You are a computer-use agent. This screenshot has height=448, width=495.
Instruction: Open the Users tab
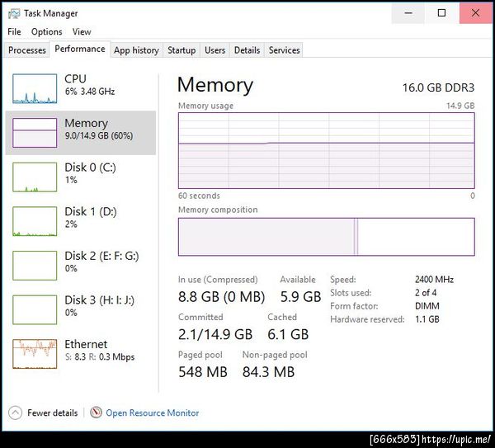214,50
